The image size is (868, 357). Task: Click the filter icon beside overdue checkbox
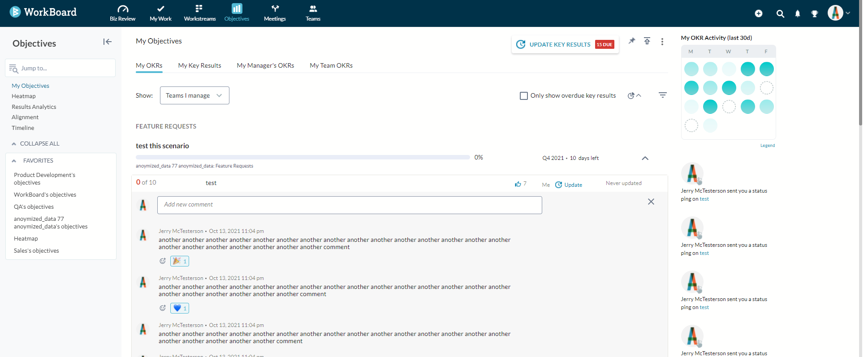662,95
